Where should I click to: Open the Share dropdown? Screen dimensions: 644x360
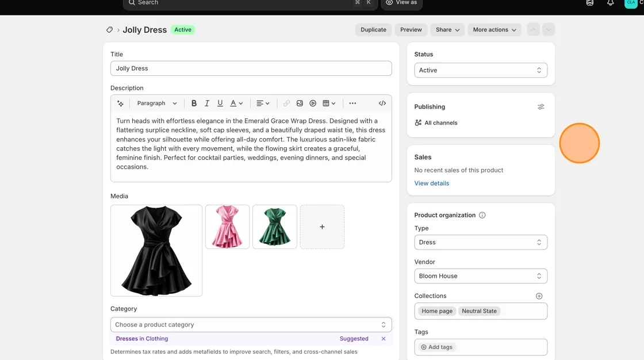[x=447, y=29]
